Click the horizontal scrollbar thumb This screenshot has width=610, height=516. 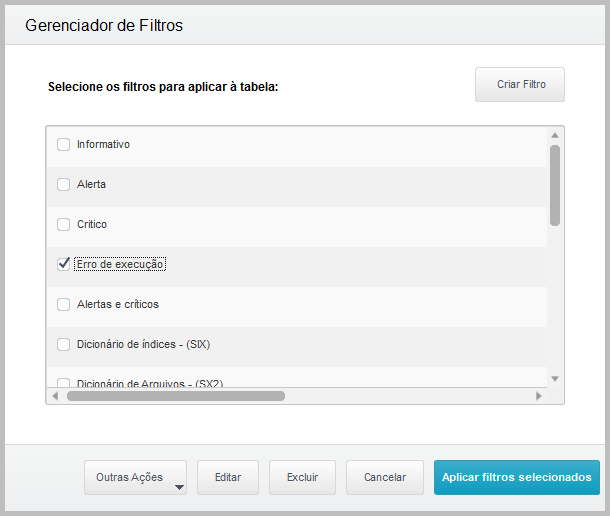click(175, 396)
